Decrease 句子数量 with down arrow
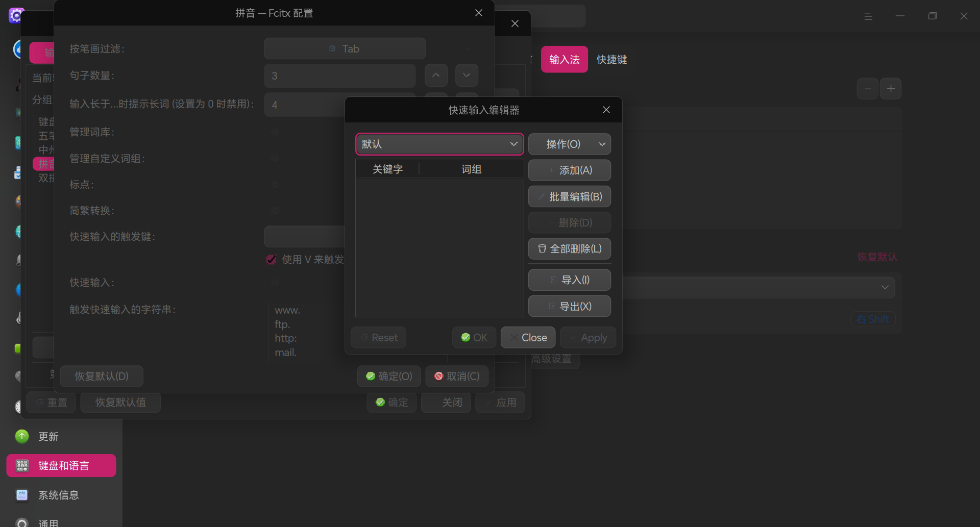This screenshot has height=527, width=980. (467, 76)
